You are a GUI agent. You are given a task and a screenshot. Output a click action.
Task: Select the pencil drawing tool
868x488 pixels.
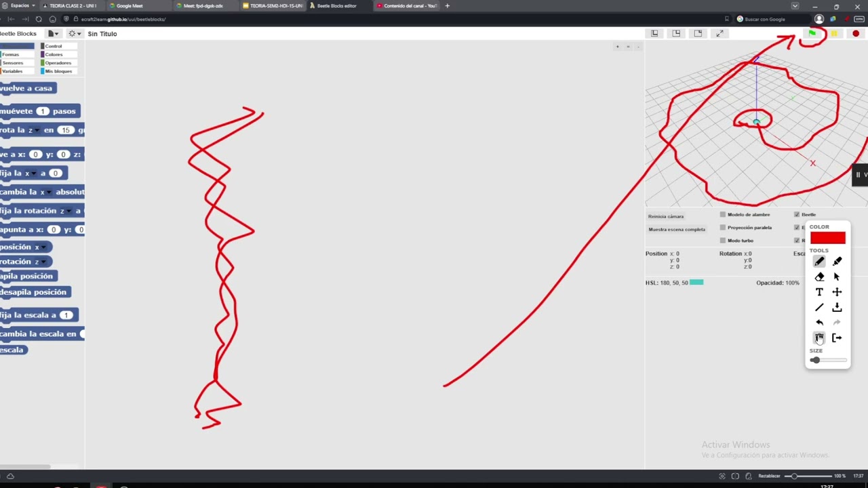(819, 262)
